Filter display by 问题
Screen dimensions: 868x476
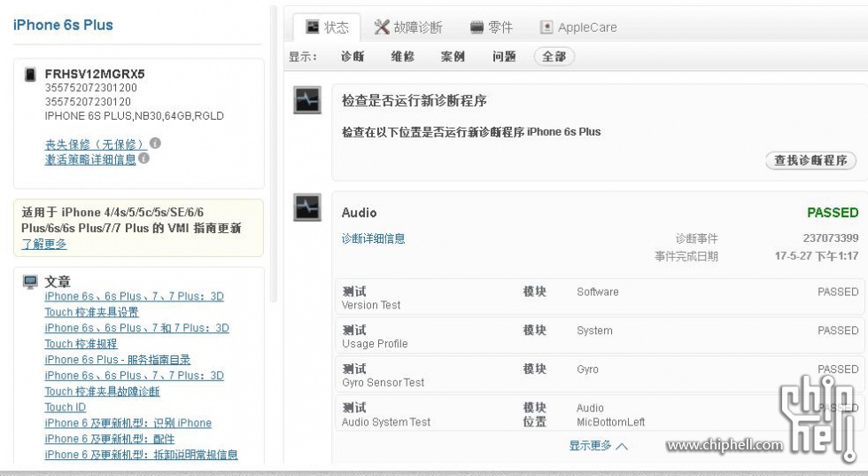pos(504,57)
